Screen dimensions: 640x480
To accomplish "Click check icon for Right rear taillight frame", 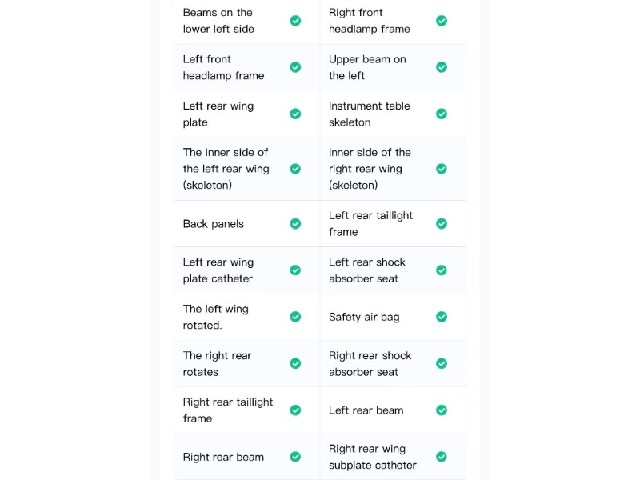I will tap(295, 410).
